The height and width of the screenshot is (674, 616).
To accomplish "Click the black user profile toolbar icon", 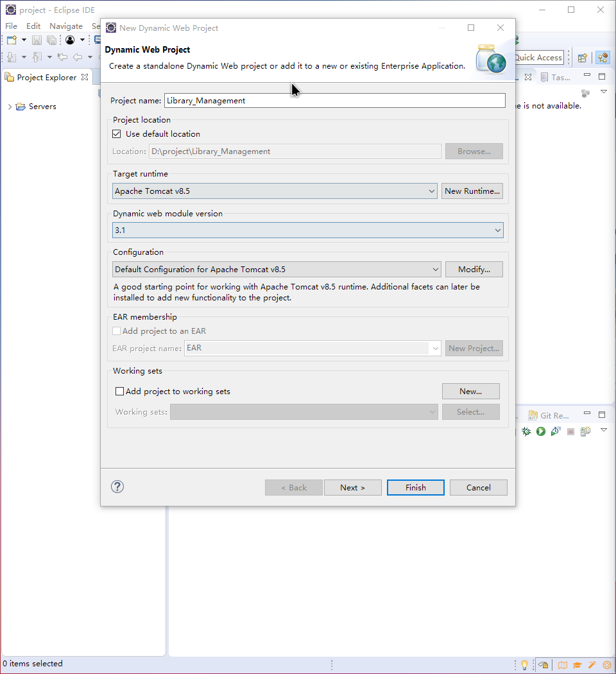I will point(70,40).
